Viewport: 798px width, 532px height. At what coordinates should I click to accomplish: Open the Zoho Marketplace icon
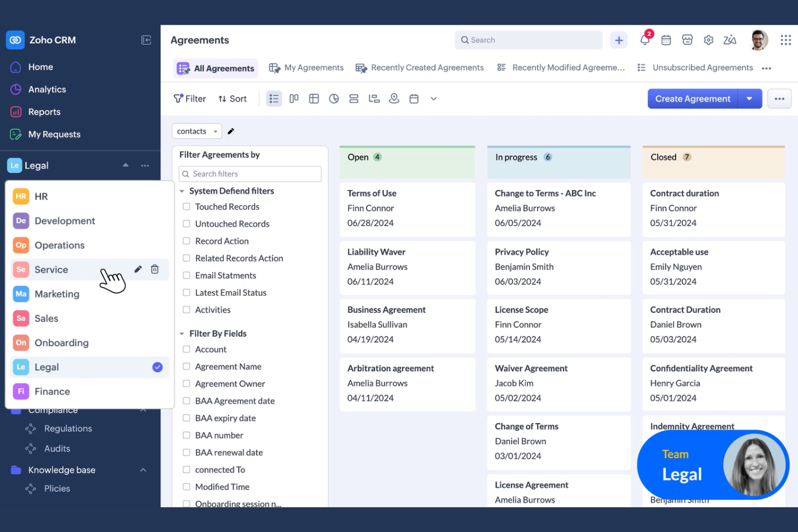pos(687,39)
